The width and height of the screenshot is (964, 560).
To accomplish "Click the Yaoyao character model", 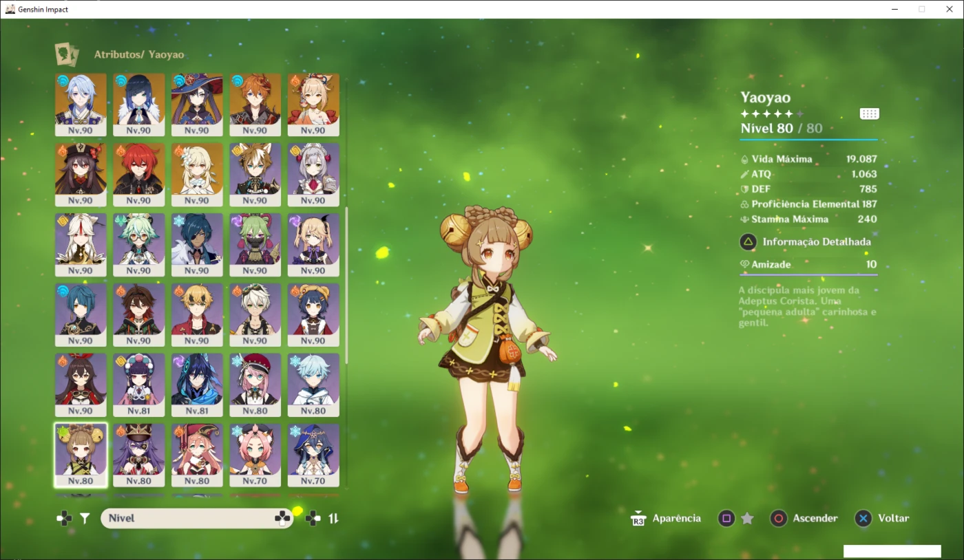I will click(488, 351).
